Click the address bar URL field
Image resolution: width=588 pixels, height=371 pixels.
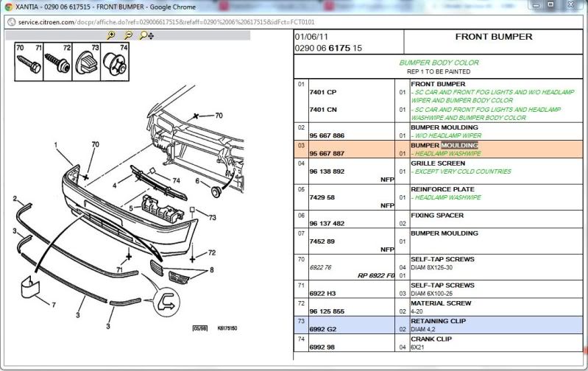[166, 22]
